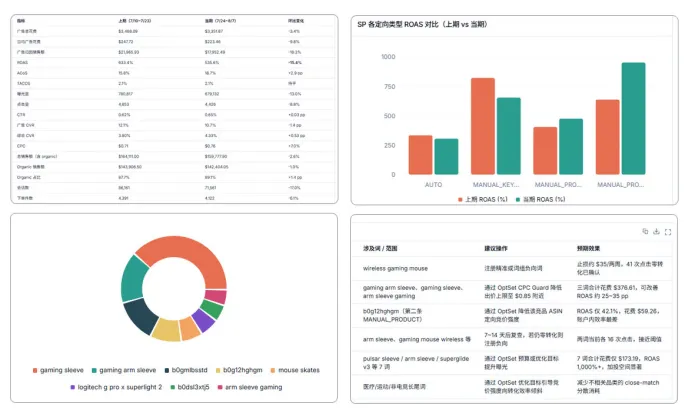Click the 建议操作 column header
Screen dimensions: 693x415
(x=496, y=248)
